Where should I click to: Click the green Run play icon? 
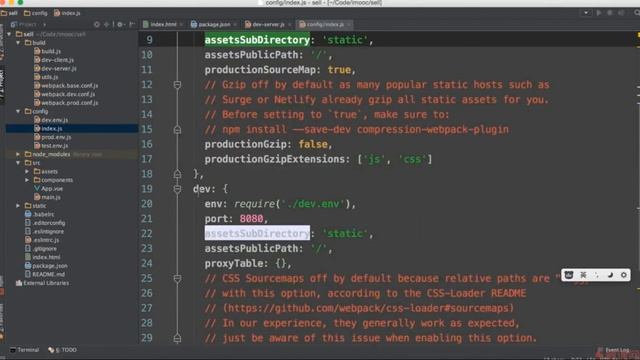tap(599, 13)
